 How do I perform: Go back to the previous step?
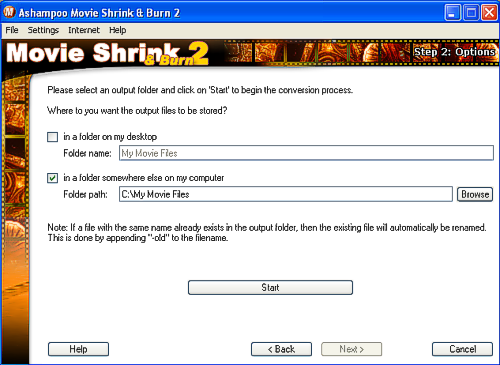click(281, 349)
